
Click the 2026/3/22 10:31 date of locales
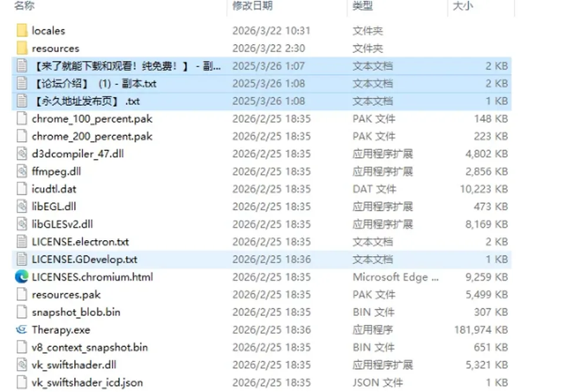[x=271, y=31]
